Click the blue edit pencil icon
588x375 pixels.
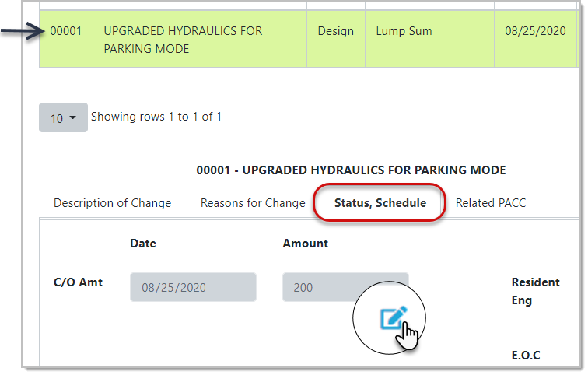(394, 318)
